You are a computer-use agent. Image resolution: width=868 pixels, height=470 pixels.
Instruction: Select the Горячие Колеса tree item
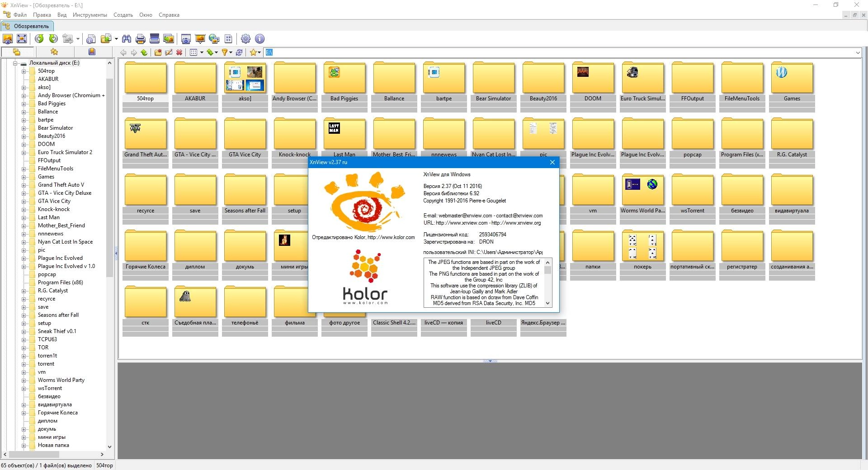57,413
